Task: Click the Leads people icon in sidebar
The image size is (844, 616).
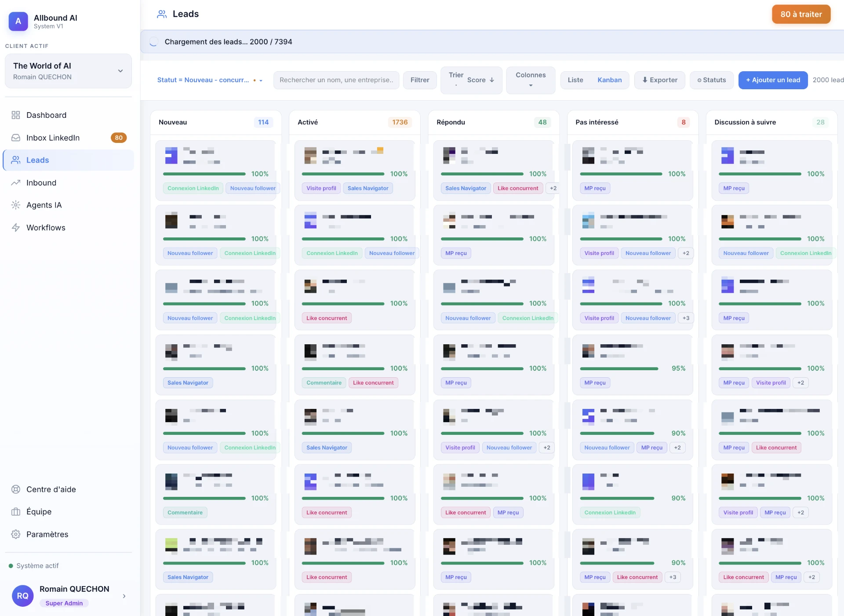Action: [16, 160]
